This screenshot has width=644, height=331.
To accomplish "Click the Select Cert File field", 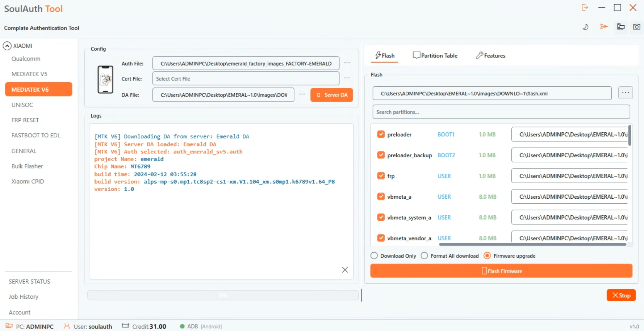I will [x=246, y=79].
